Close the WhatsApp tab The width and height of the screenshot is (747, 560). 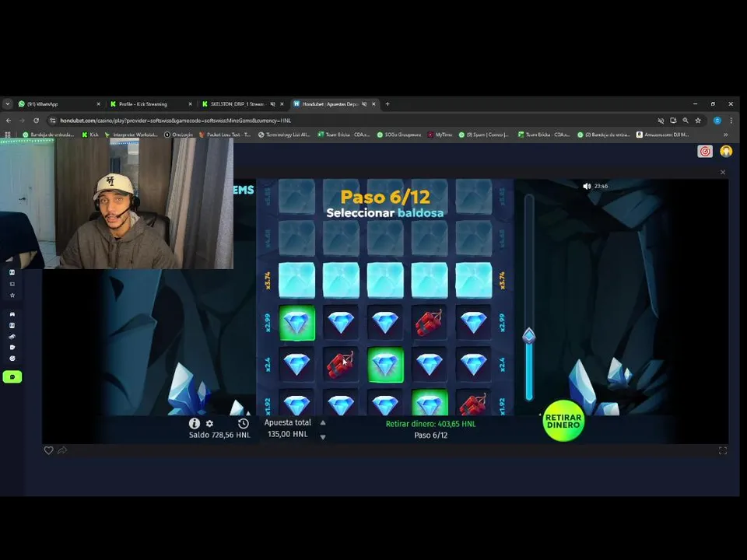point(99,103)
